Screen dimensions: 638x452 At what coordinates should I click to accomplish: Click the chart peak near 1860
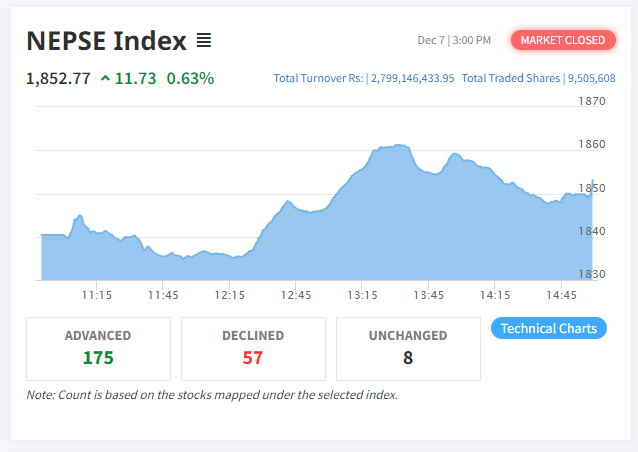click(399, 146)
